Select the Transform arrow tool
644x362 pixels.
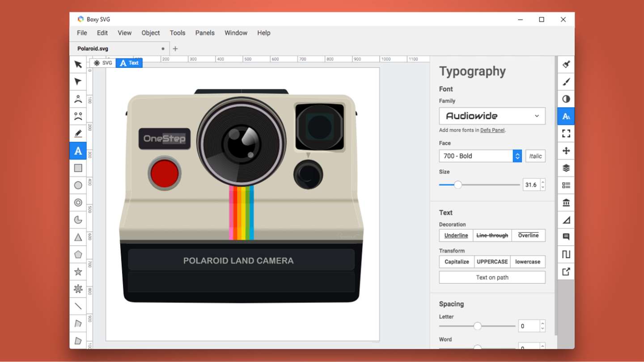(78, 64)
